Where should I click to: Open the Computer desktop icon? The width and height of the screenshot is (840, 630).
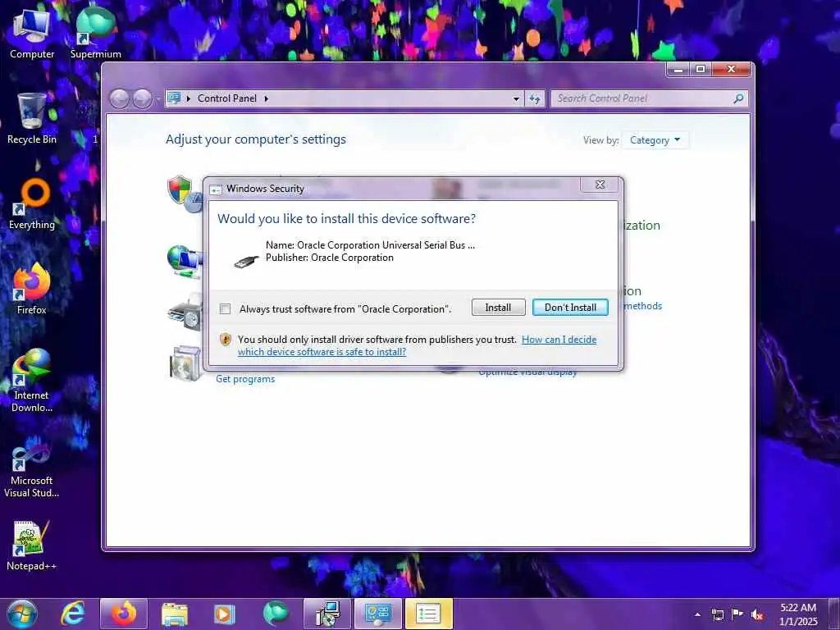[32, 33]
